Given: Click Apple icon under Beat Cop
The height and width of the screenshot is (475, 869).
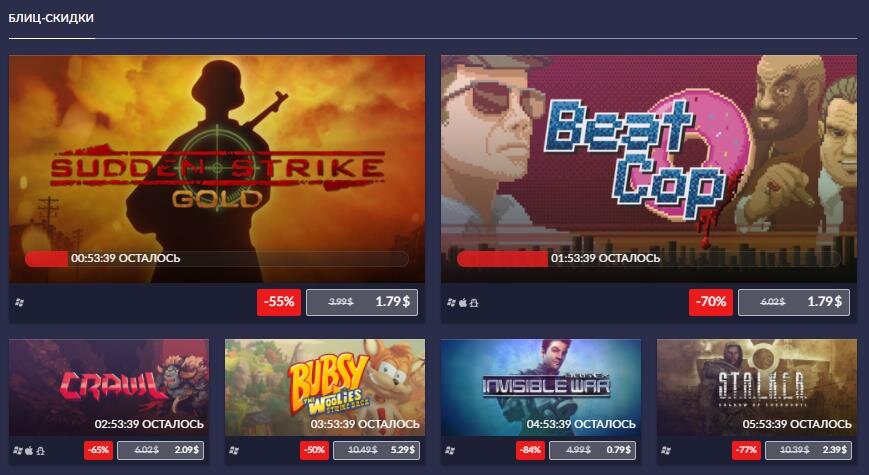Looking at the screenshot, I should 463,303.
